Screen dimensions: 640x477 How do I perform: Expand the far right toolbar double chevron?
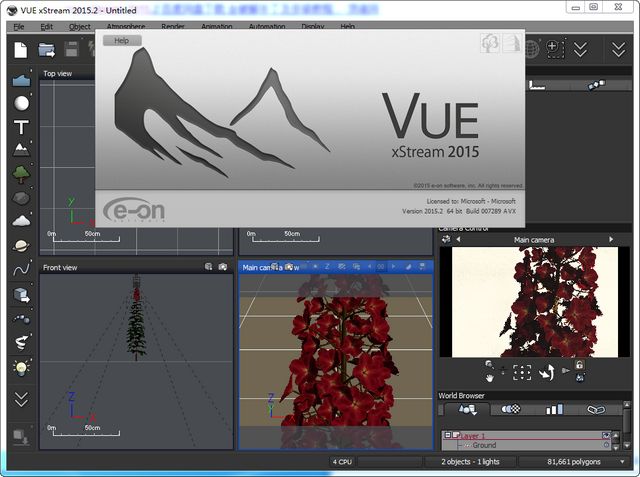coord(618,49)
